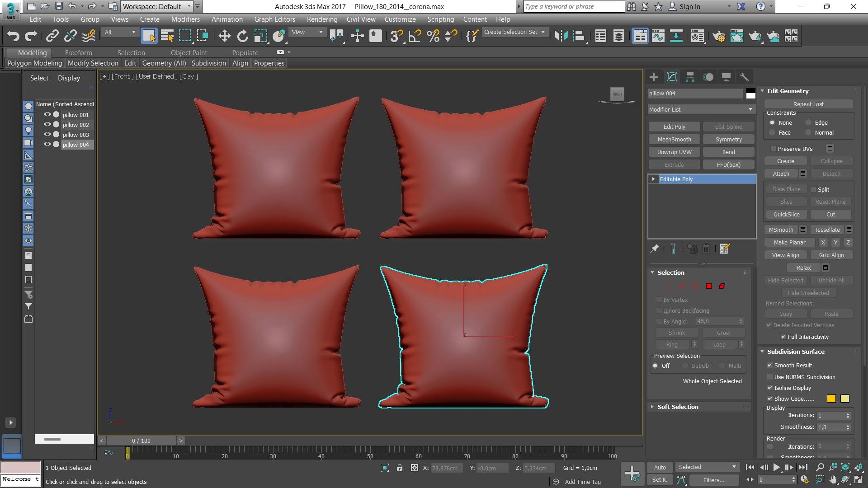This screenshot has height=488, width=868.
Task: Toggle the selection lock icon
Action: point(400,468)
